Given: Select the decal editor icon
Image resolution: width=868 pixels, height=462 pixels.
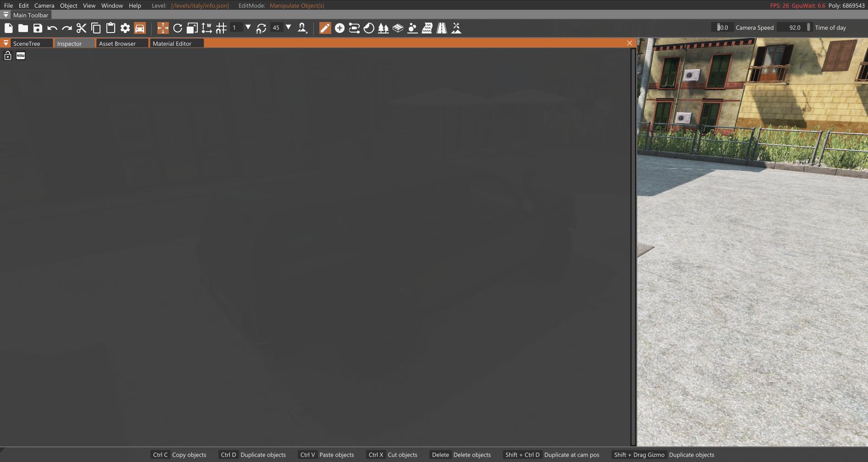Looking at the screenshot, I should click(412, 28).
